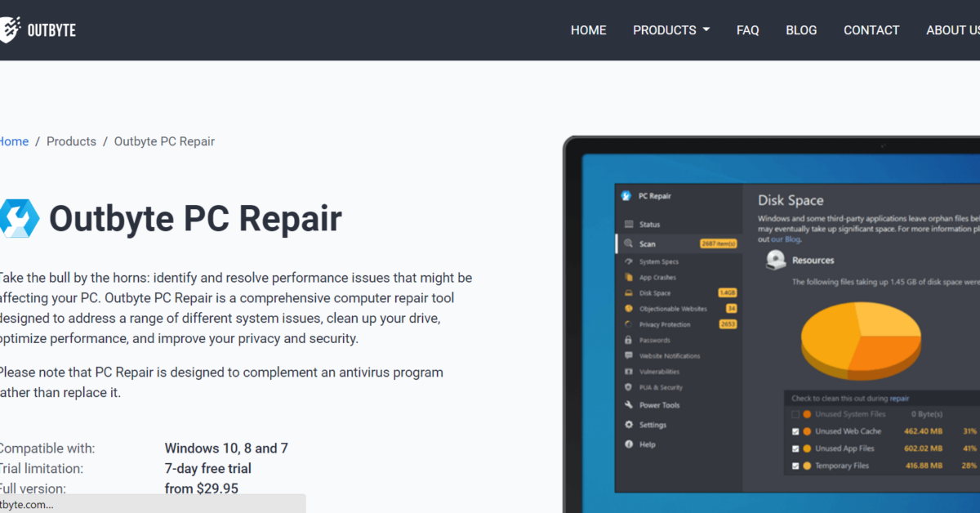Select Disk Space item in the sidebar
Image resolution: width=980 pixels, height=513 pixels.
tap(654, 292)
